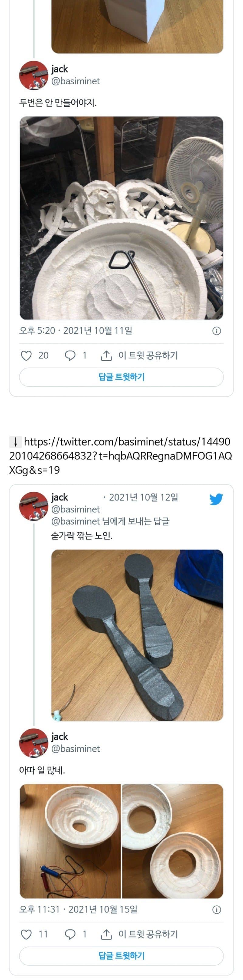Click the blue Twitter bird logo
Viewport: 243px width, 980px height.
(216, 499)
